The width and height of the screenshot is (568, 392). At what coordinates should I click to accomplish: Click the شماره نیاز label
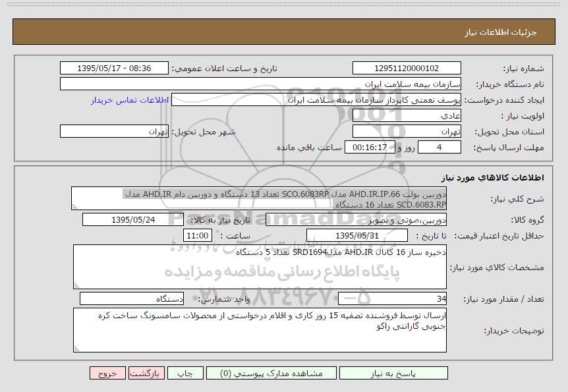pos(523,69)
